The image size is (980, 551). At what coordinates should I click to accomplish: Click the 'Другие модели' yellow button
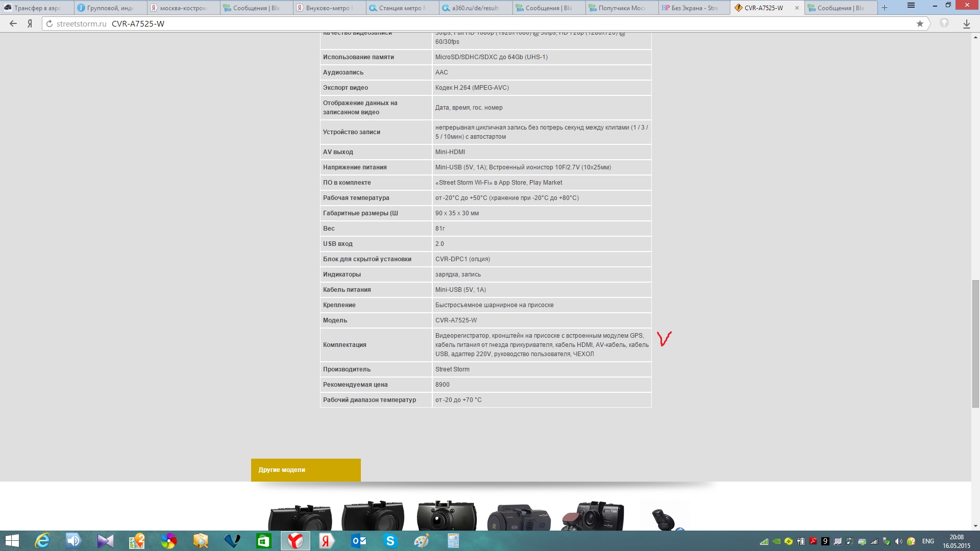point(305,470)
